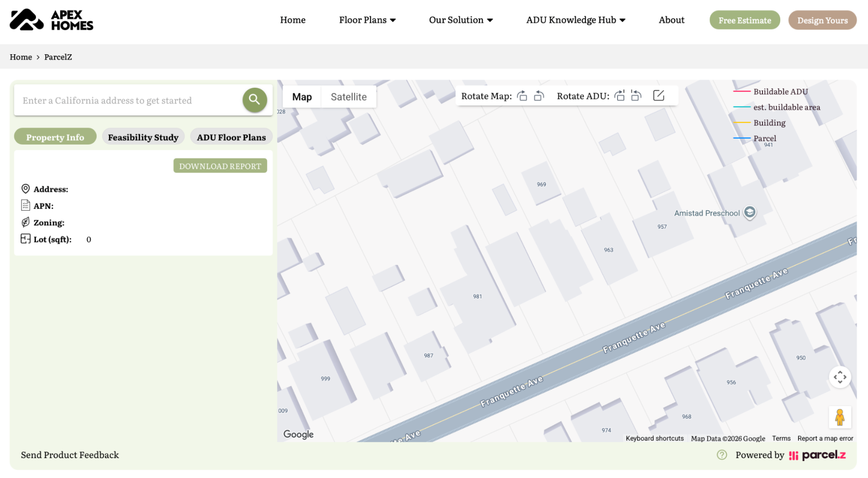Click the Google logo on map
The image size is (868, 478).
click(298, 434)
